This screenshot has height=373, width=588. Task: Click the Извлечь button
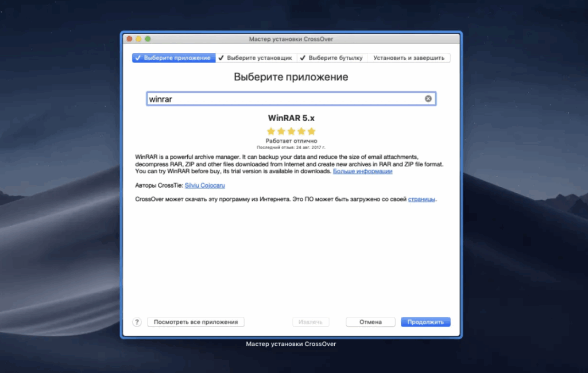tap(311, 322)
